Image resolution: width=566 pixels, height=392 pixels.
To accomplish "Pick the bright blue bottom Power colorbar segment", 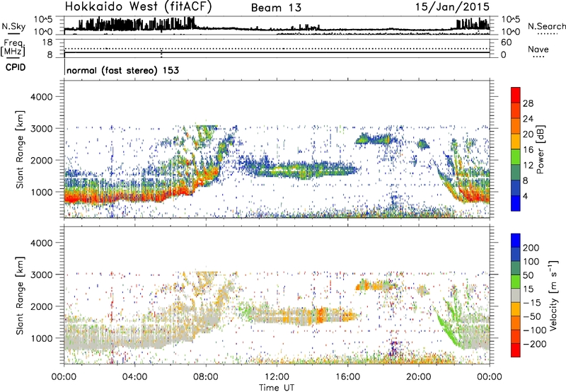I will 516,203.
